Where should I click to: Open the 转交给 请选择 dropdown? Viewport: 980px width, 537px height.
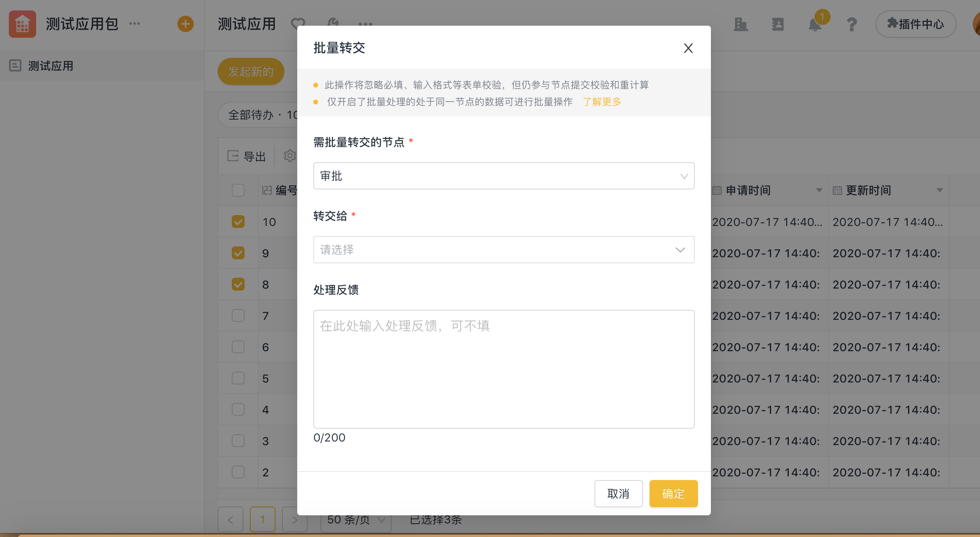[504, 250]
